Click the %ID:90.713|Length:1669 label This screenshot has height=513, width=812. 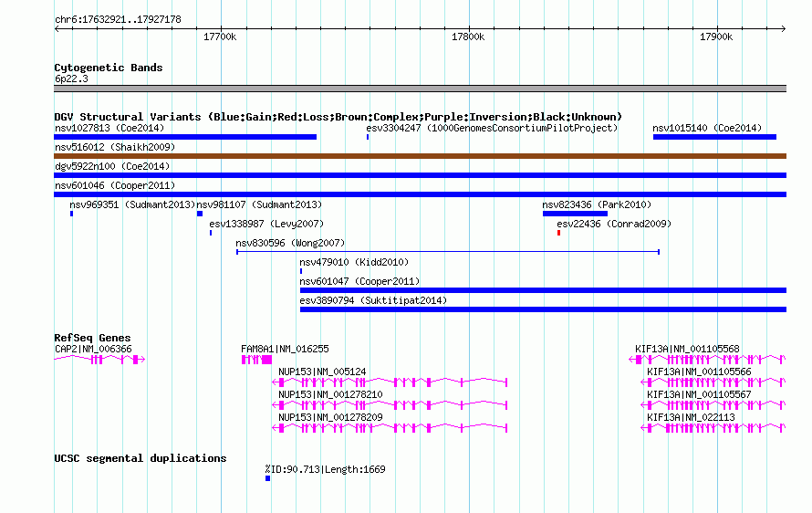325,469
